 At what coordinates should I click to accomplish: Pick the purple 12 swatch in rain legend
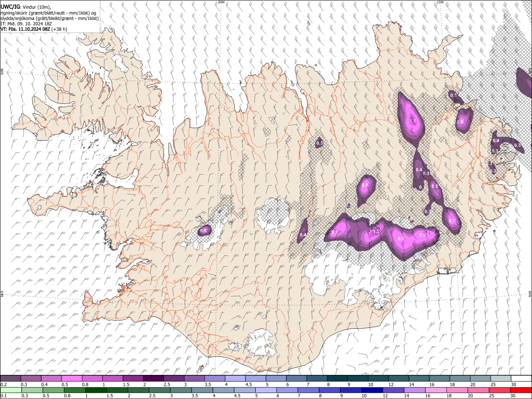pyautogui.click(x=393, y=390)
